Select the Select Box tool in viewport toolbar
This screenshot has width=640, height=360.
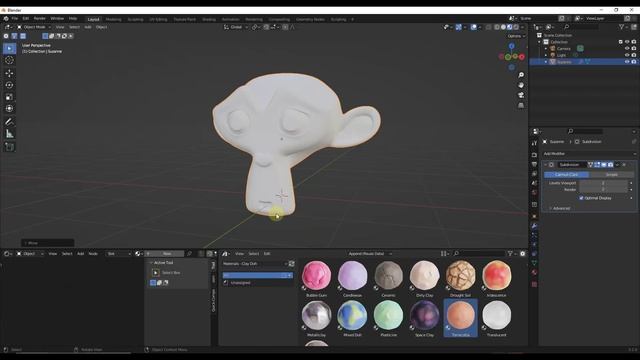point(9,48)
